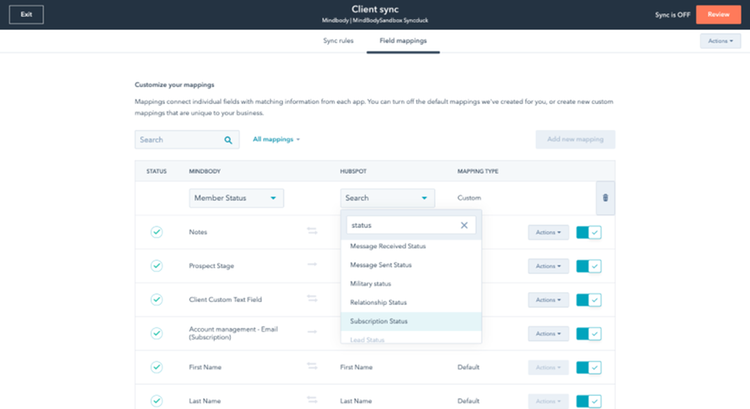Expand the All mappings filter
The image size is (750, 409).
point(276,139)
